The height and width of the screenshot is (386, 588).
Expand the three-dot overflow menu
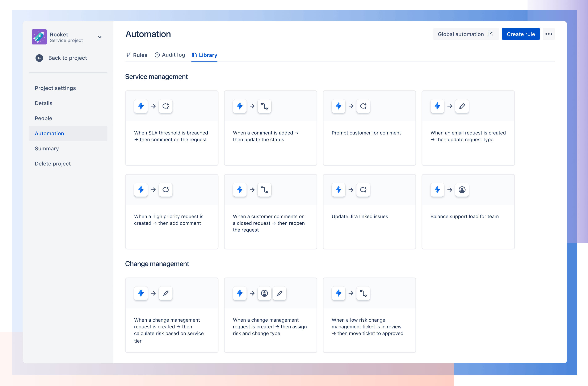click(550, 34)
